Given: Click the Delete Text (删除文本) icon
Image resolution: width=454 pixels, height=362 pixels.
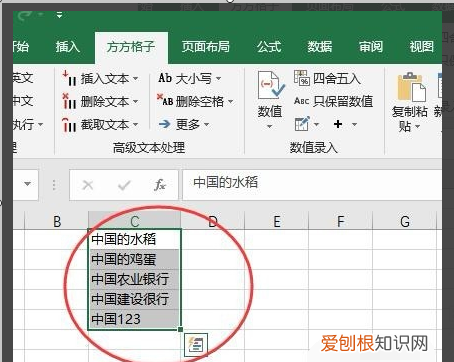Looking at the screenshot, I should pos(69,101).
